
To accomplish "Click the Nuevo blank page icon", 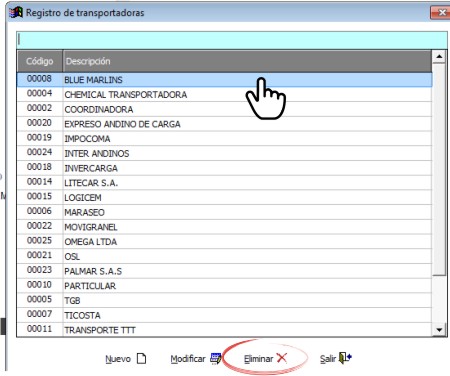I will coord(142,359).
